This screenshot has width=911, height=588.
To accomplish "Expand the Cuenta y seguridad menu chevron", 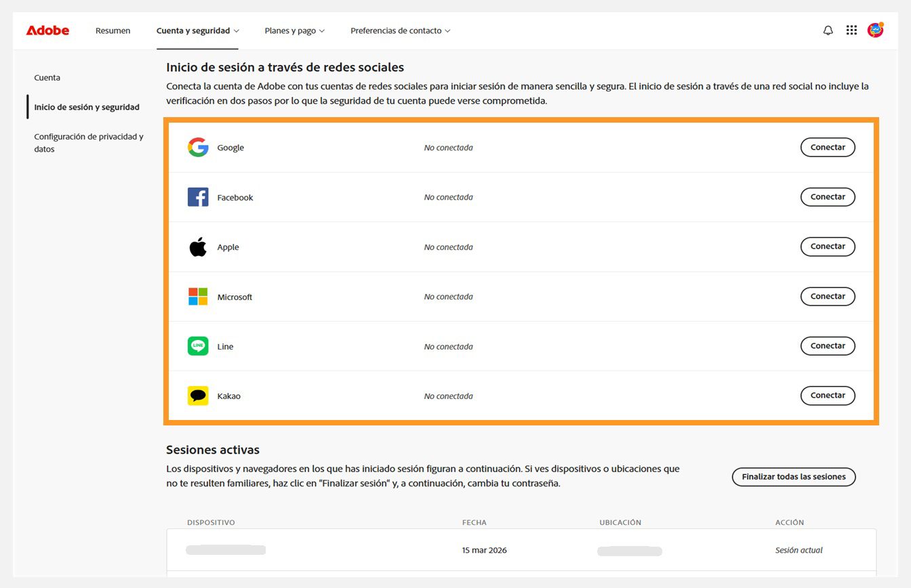I will (237, 30).
